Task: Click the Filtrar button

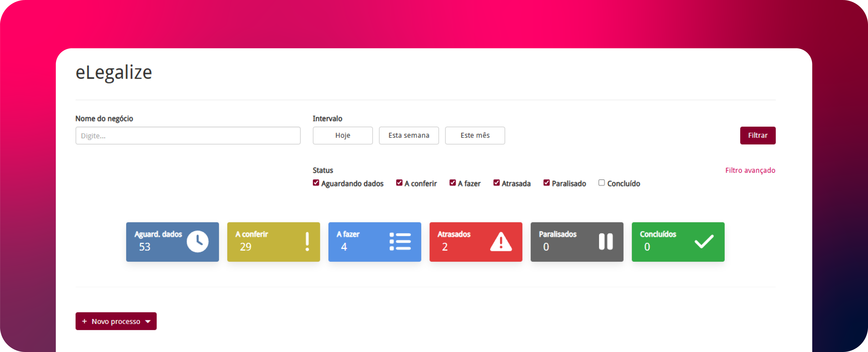Action: [758, 135]
